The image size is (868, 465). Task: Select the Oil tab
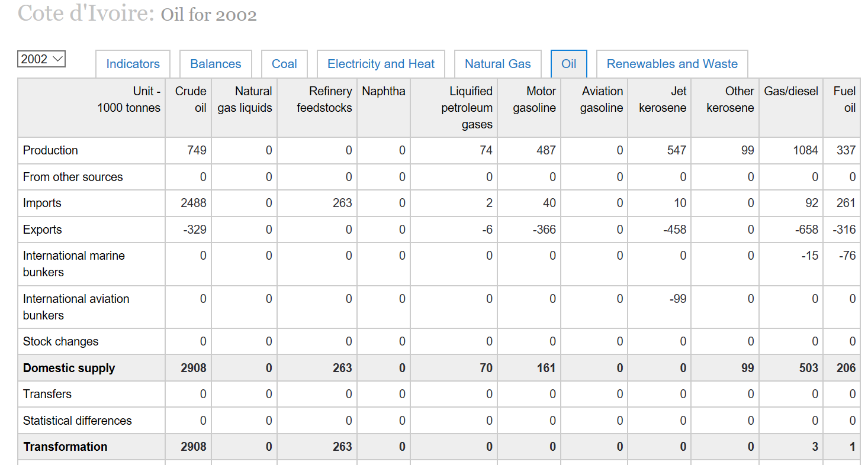pyautogui.click(x=568, y=64)
